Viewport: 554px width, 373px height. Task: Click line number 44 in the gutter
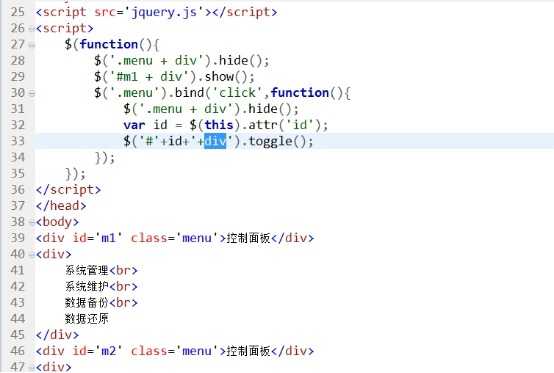coord(18,319)
